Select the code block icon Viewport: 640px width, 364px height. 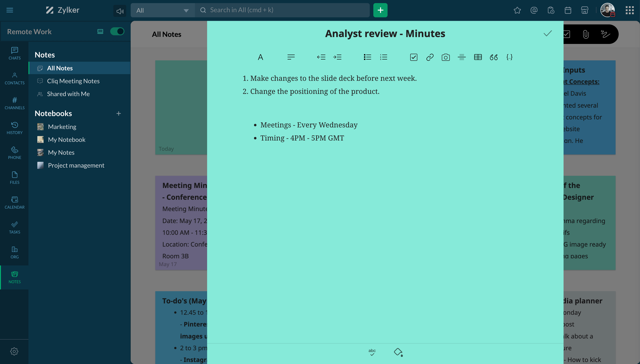point(509,57)
